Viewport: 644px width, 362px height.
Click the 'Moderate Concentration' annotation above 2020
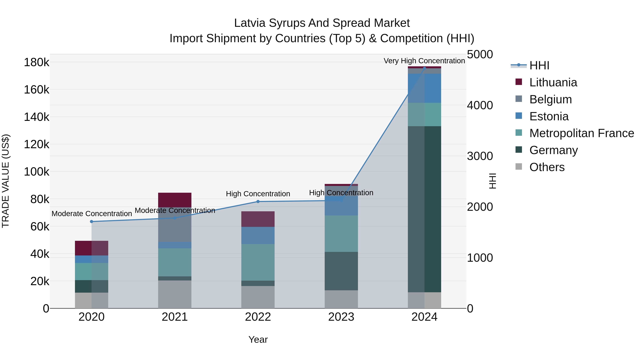92,214
